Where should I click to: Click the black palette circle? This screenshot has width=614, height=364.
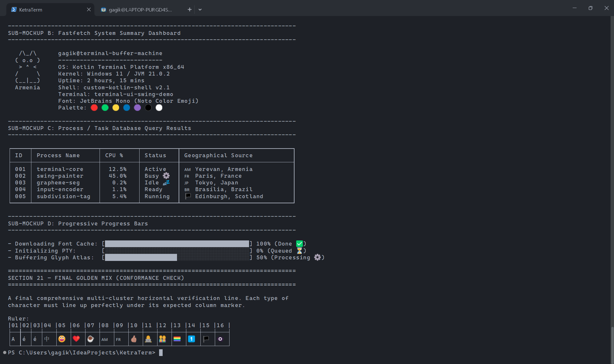pyautogui.click(x=148, y=108)
